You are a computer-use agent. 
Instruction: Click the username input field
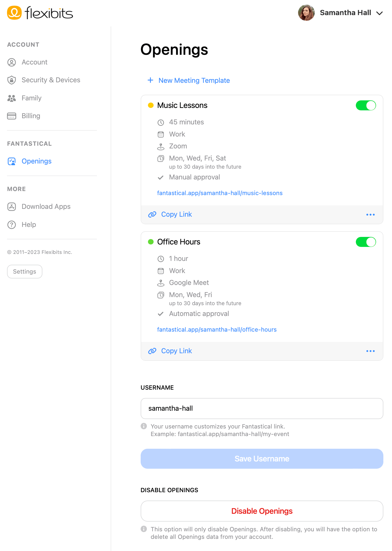pos(262,409)
